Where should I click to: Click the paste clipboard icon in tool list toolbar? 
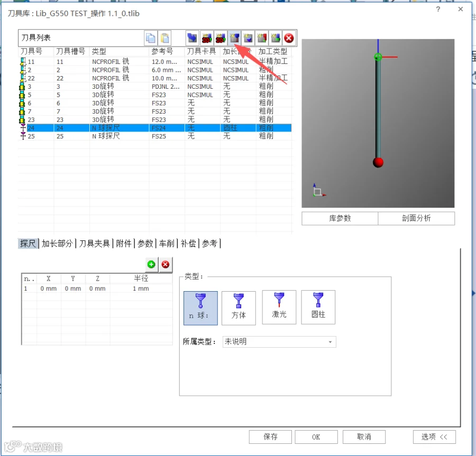(165, 38)
